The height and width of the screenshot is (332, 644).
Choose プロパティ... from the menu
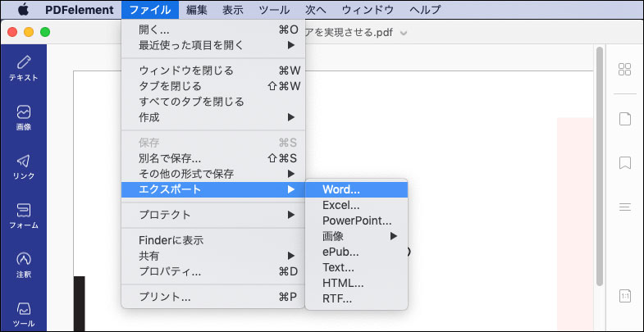click(213, 271)
